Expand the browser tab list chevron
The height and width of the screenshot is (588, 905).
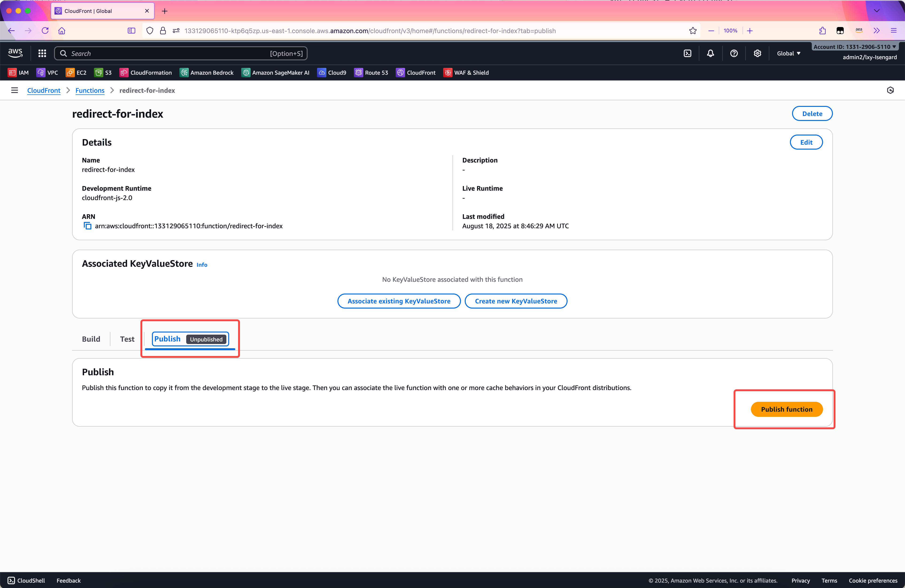coord(877,11)
